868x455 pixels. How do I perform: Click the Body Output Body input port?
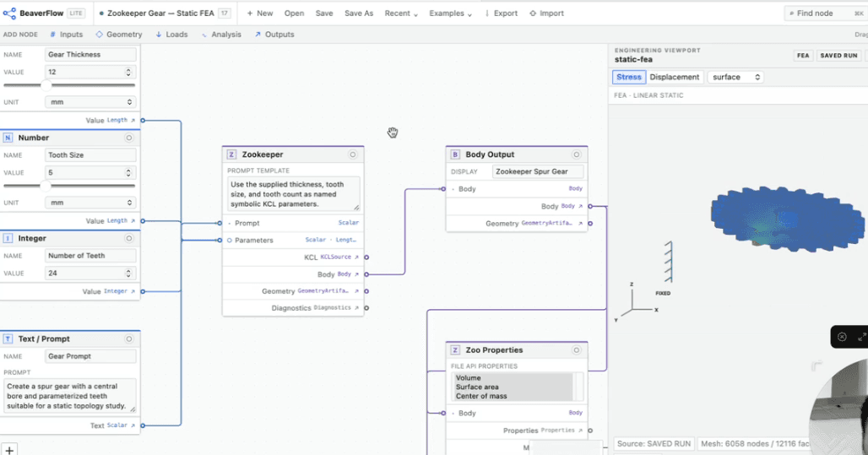[443, 189]
